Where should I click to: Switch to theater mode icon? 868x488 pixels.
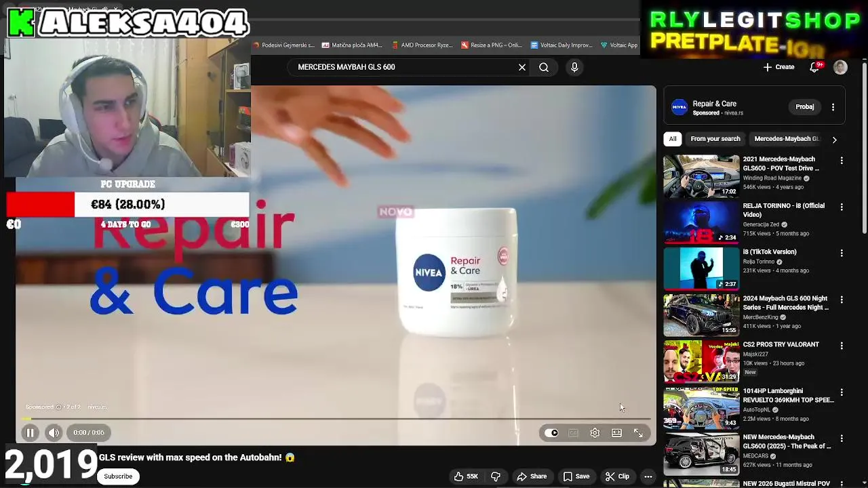[616, 433]
